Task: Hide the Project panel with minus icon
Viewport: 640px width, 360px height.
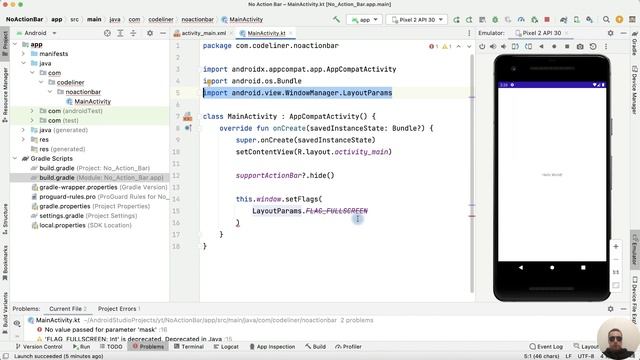Action: [x=163, y=33]
